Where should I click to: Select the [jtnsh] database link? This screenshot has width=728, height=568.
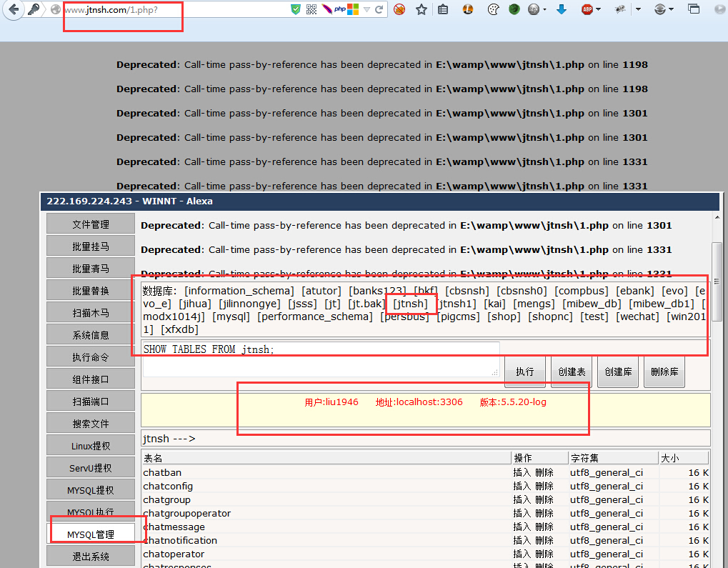pyautogui.click(x=410, y=304)
